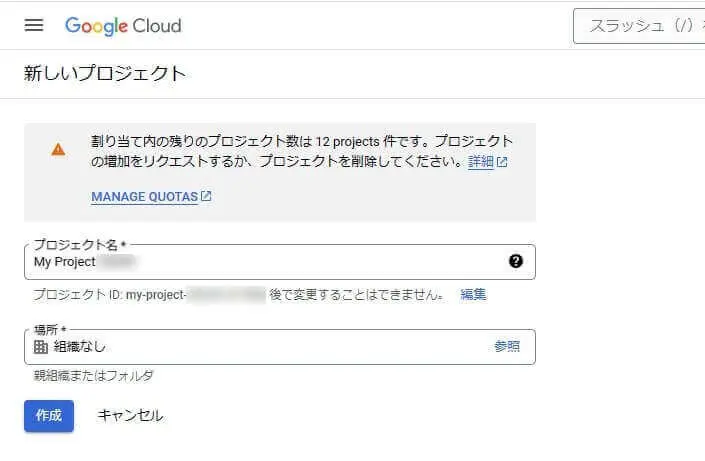The image size is (705, 461).
Task: Click the orange warning triangle icon
Action: tap(58, 149)
